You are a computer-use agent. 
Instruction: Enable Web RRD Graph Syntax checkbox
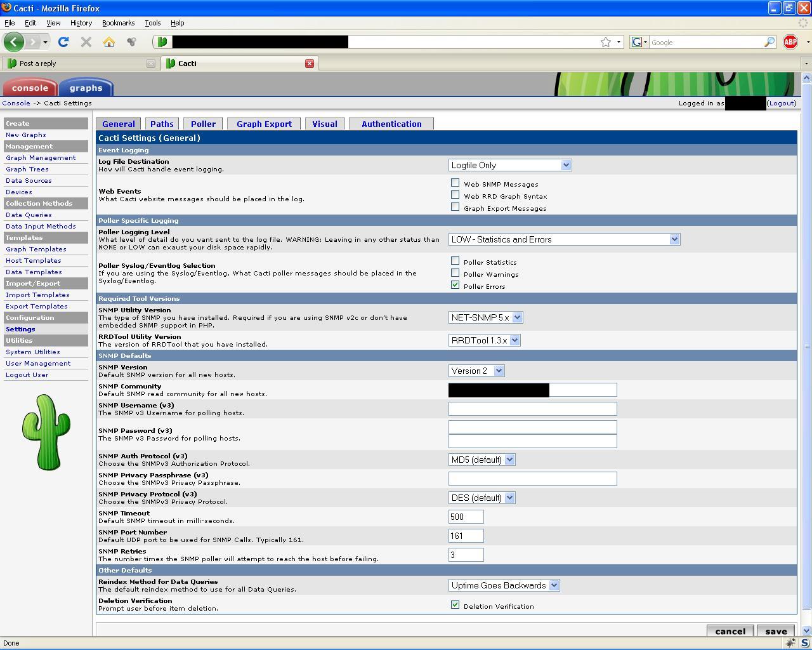[x=455, y=195]
